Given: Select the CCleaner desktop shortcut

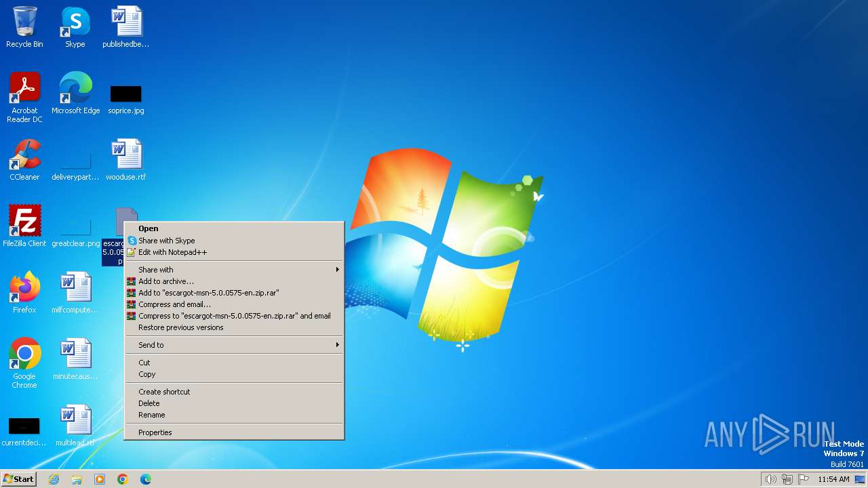Looking at the screenshot, I should [x=24, y=160].
